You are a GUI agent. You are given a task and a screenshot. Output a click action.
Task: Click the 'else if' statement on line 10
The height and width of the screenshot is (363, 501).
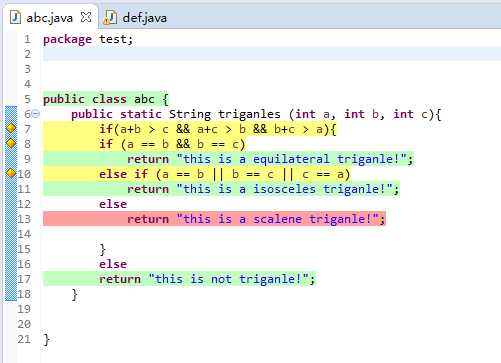(x=123, y=174)
